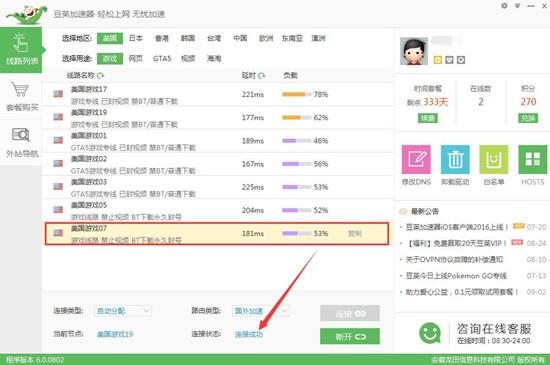Choose the 视频 usage filter
Screen dimensions: 550x365
coord(188,59)
